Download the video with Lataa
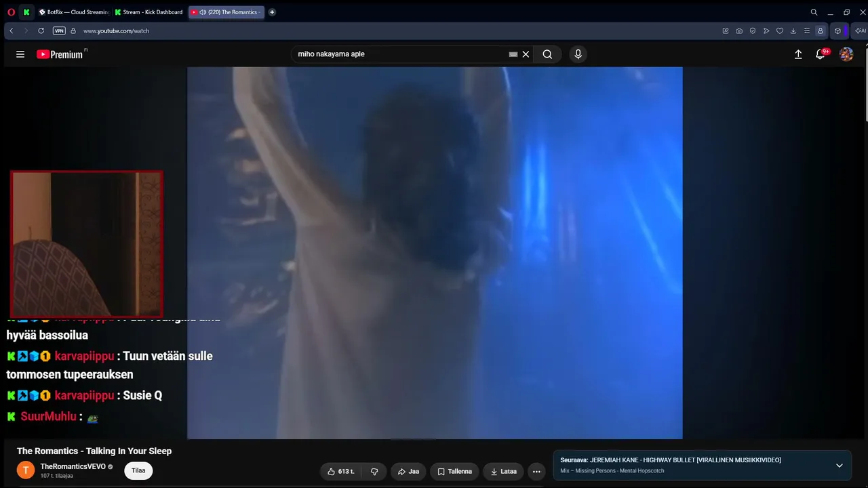Image resolution: width=868 pixels, height=488 pixels. pos(503,471)
